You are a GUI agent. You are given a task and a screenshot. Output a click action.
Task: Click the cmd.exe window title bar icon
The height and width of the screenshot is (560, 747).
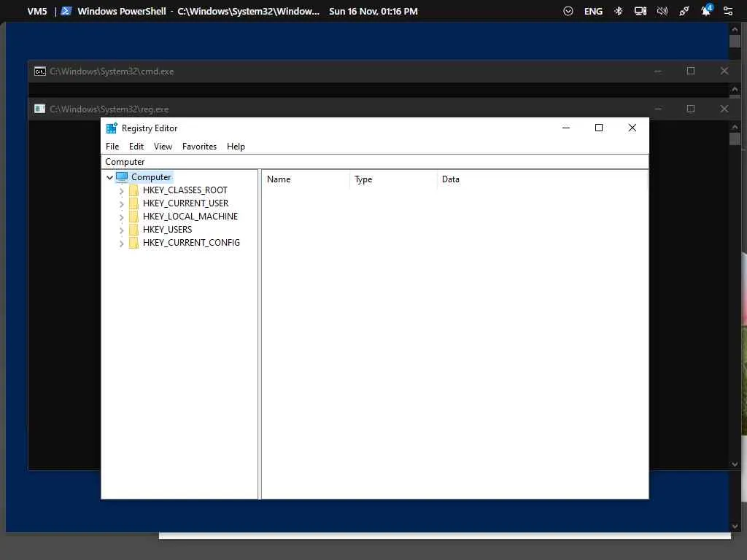(40, 71)
